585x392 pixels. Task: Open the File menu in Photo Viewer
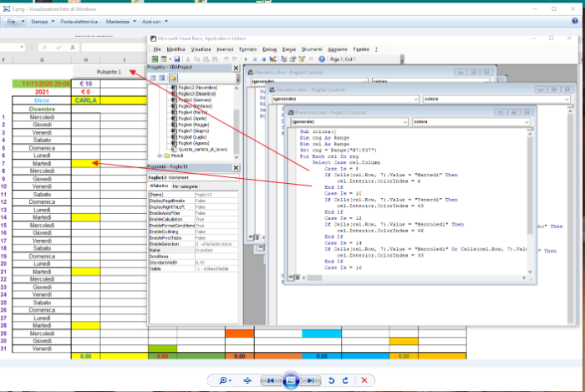(15, 22)
